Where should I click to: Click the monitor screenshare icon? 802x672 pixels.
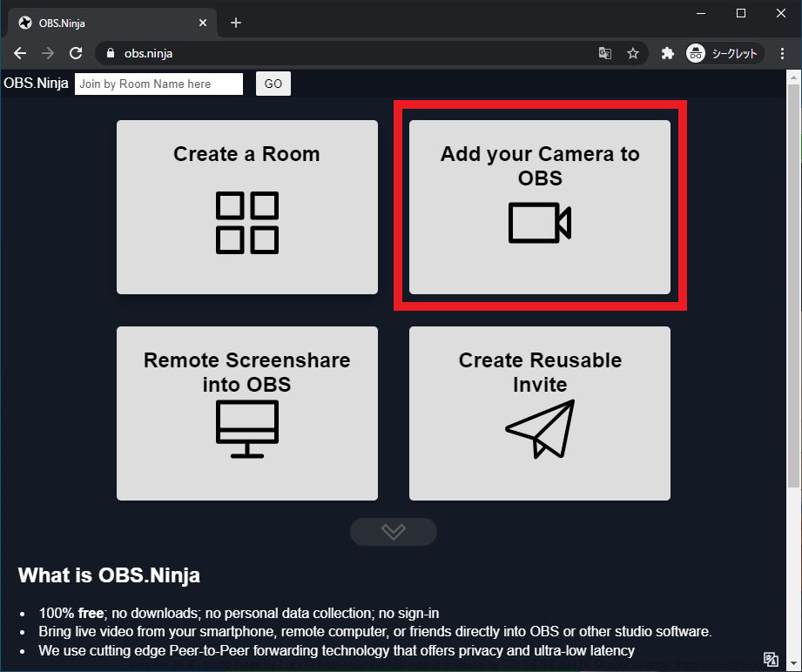(247, 428)
